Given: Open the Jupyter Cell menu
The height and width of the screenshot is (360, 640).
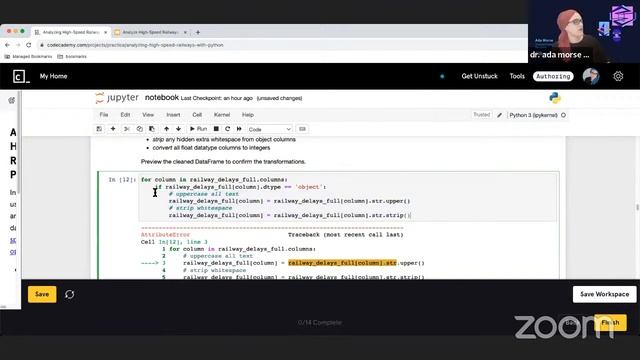Looking at the screenshot, I should point(197,115).
